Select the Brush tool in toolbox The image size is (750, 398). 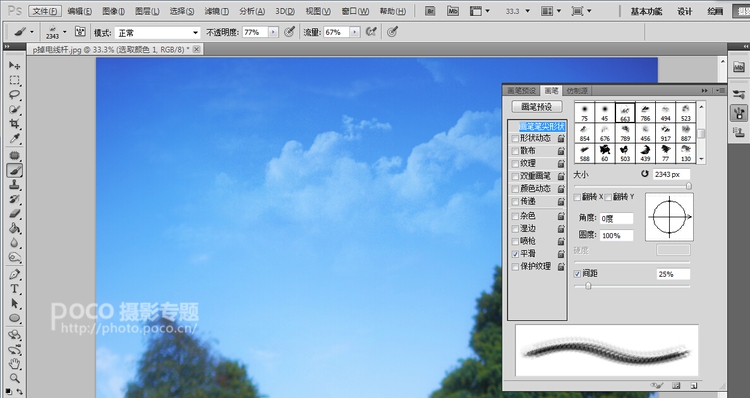click(x=14, y=170)
